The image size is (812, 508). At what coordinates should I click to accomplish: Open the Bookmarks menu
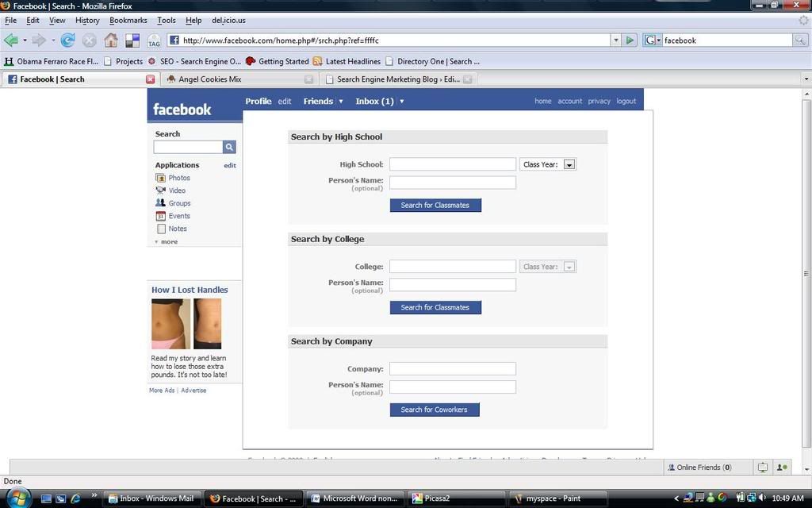(128, 20)
